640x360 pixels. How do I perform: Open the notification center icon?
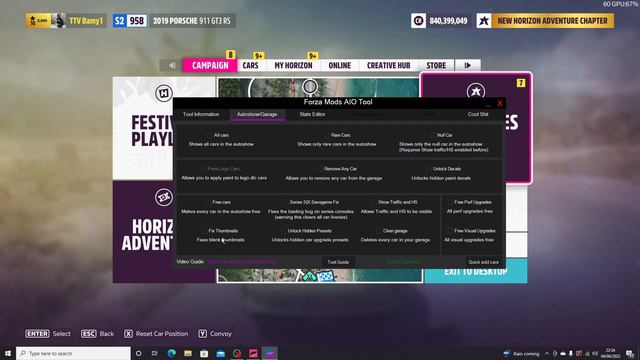630,353
